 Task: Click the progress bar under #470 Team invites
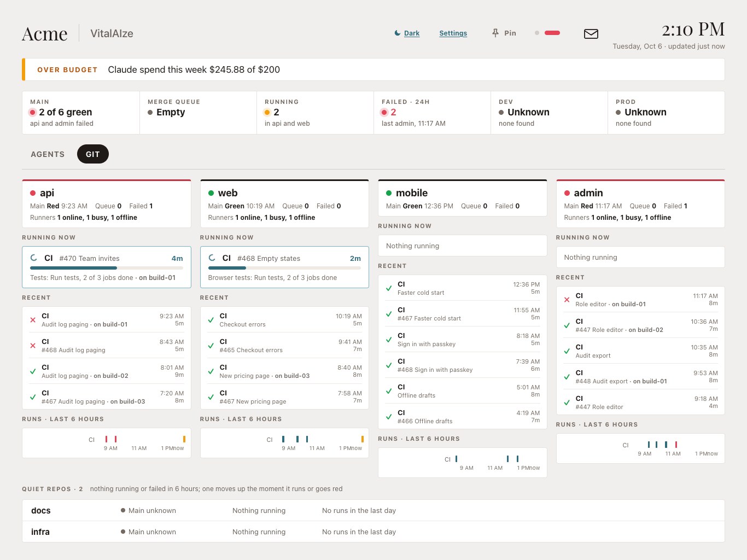coord(107,268)
